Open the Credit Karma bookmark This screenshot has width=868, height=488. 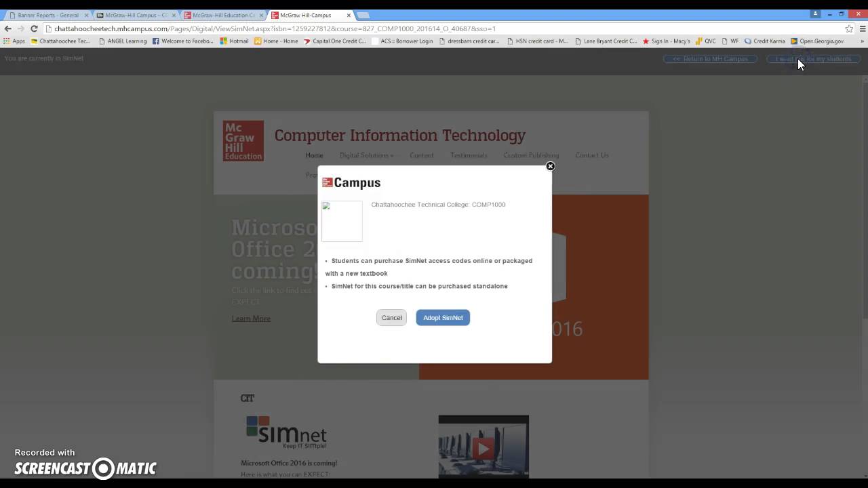(x=764, y=41)
